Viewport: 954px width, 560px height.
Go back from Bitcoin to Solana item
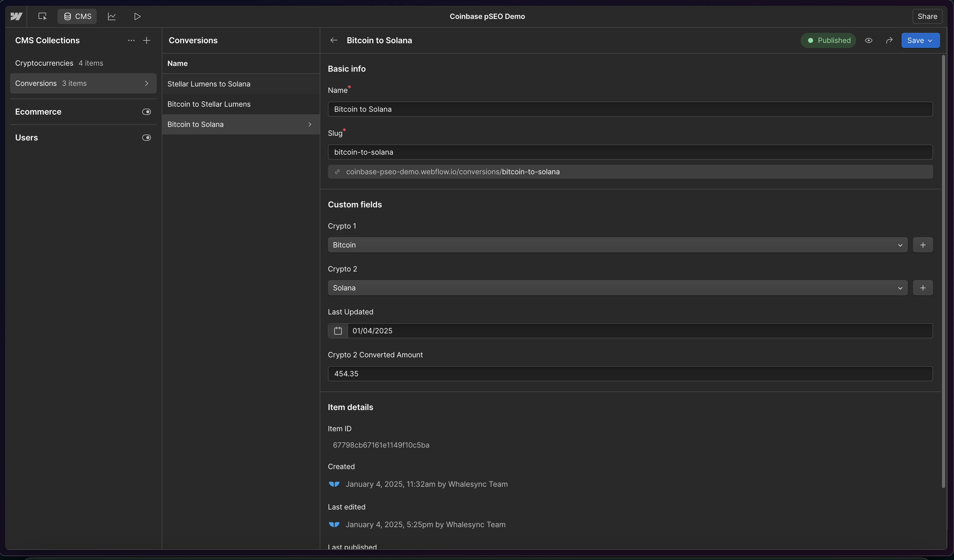click(x=334, y=40)
